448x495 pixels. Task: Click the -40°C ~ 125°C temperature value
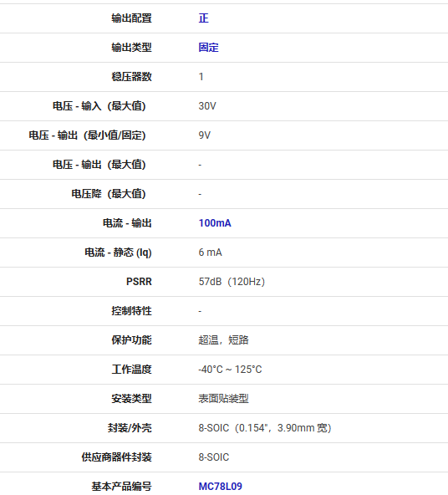click(230, 370)
